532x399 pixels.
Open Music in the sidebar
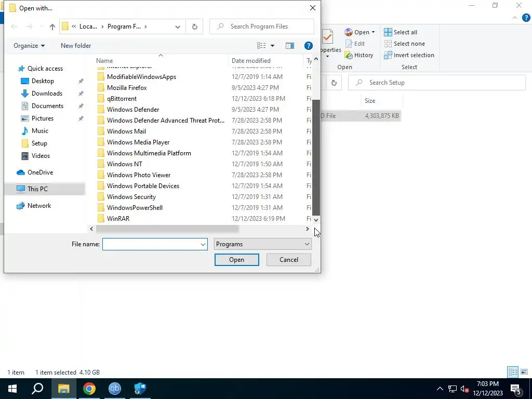39,131
